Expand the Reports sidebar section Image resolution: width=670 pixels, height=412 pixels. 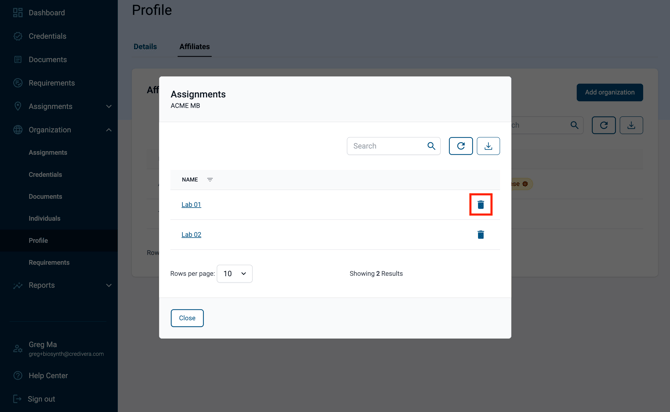pyautogui.click(x=109, y=285)
